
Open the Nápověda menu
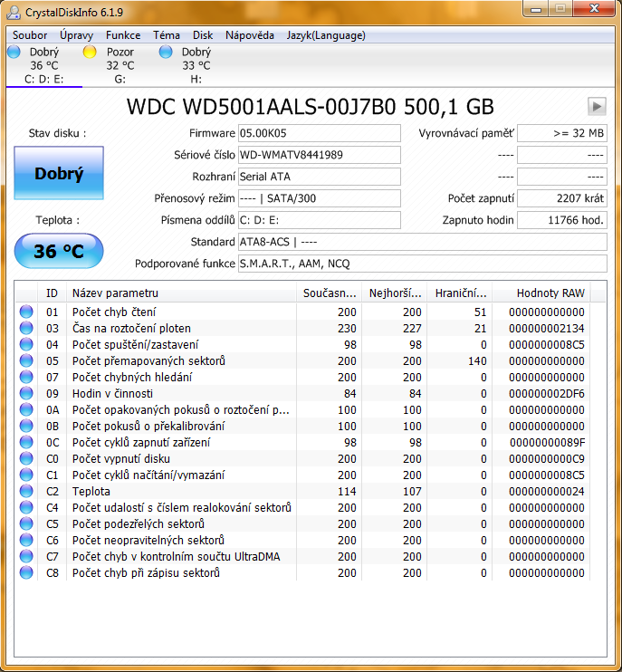250,35
